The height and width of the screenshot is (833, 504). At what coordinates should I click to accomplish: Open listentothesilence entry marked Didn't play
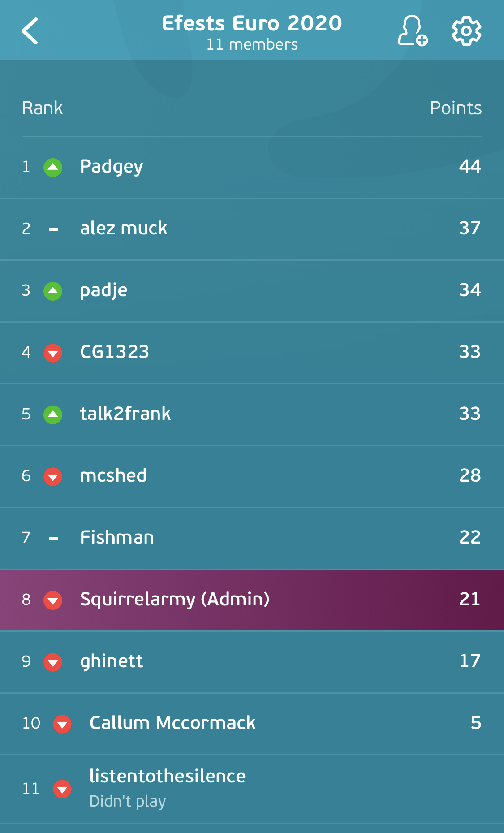point(252,789)
